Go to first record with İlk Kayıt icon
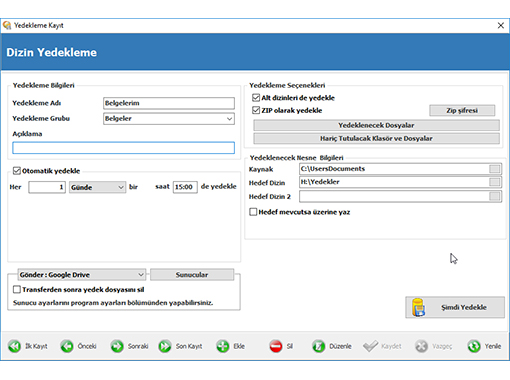 click(15, 346)
